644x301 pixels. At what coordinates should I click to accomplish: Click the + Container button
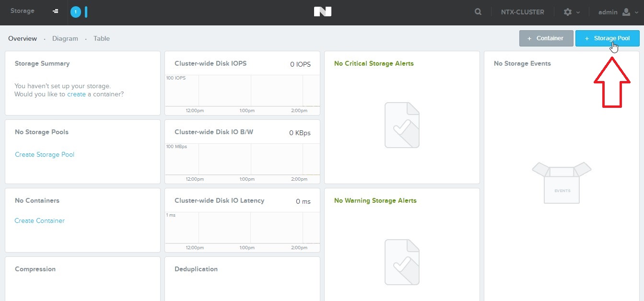tap(546, 38)
